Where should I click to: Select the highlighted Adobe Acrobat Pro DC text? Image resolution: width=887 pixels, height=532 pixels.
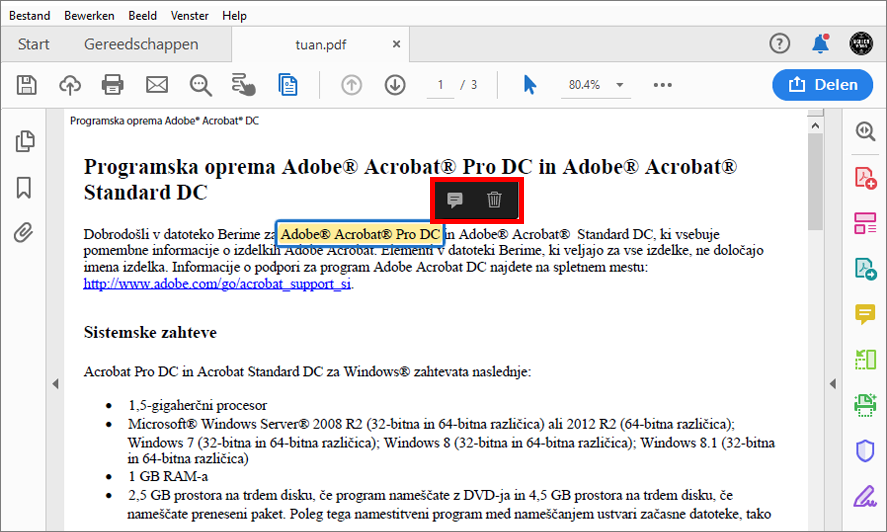[360, 234]
